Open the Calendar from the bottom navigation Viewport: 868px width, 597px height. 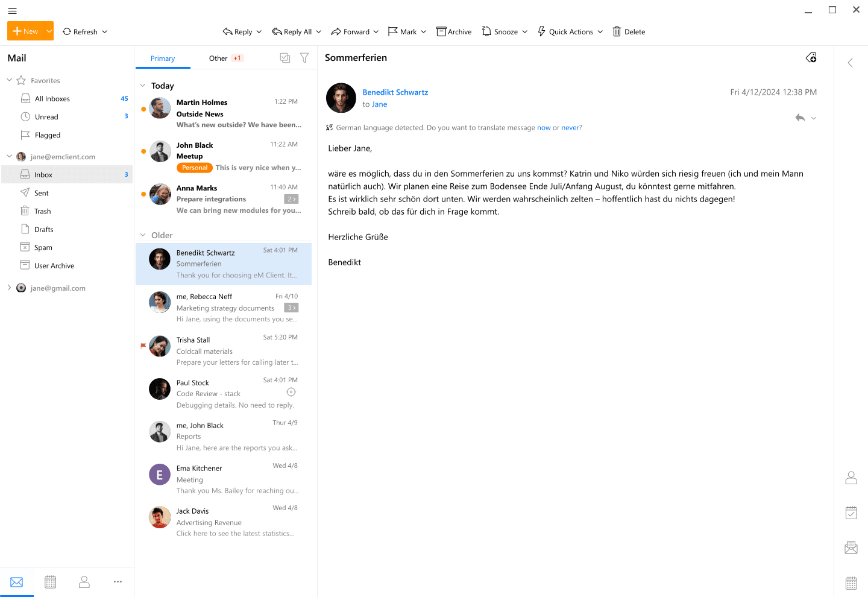pos(50,581)
